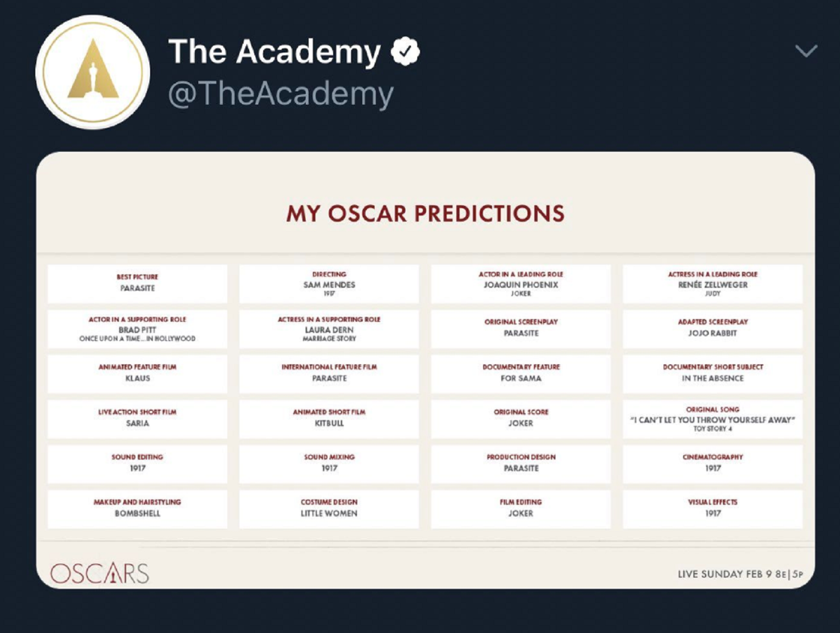Click the Original Song prediction card

tap(712, 419)
